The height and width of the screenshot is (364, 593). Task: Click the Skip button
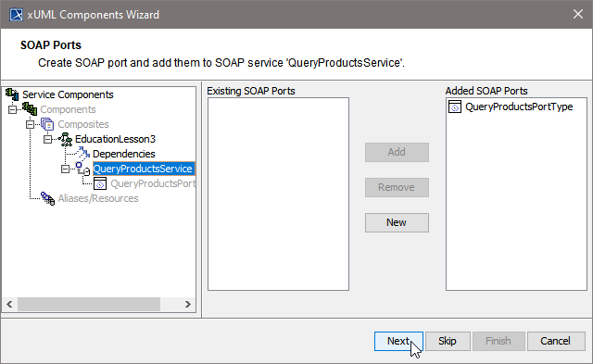point(448,341)
